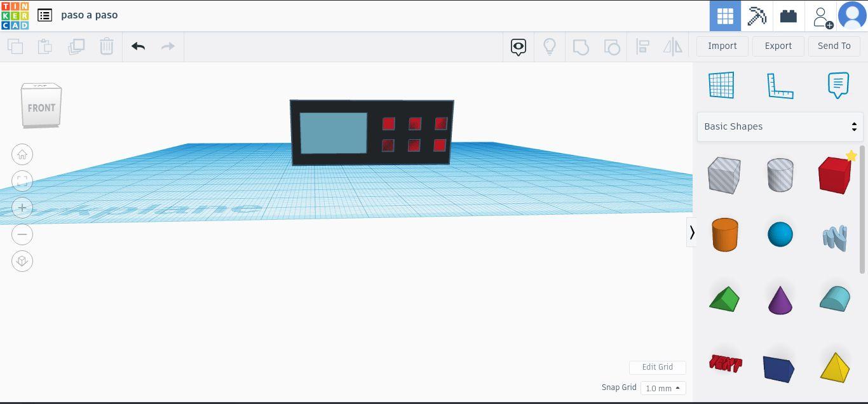
Task: Select the light blue screen on the model
Action: [333, 133]
